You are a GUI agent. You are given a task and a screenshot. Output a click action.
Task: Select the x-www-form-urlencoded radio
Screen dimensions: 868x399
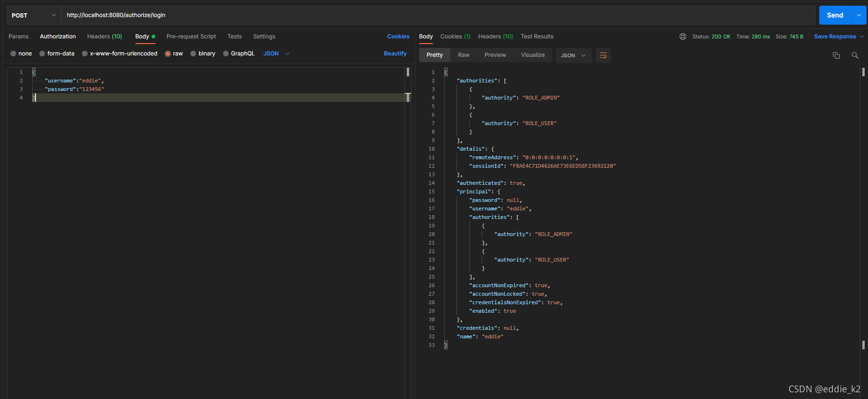click(x=85, y=54)
